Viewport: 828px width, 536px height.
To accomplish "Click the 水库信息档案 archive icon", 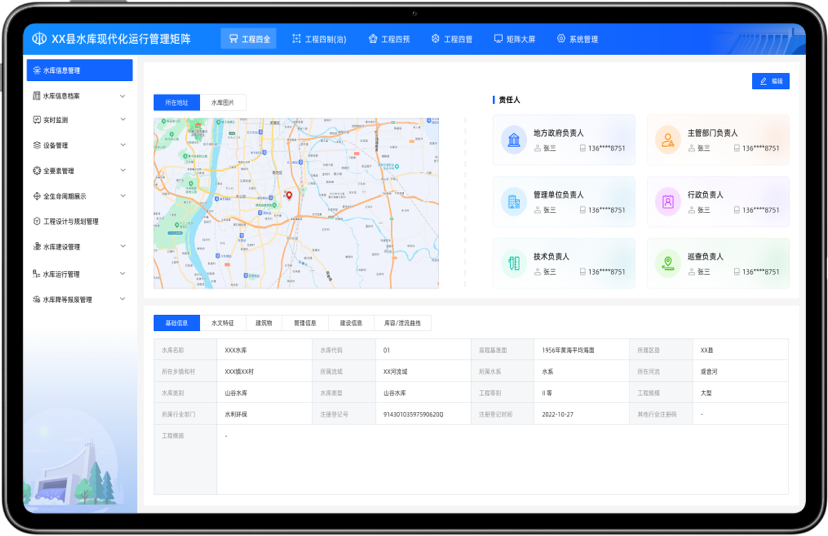I will [x=37, y=96].
